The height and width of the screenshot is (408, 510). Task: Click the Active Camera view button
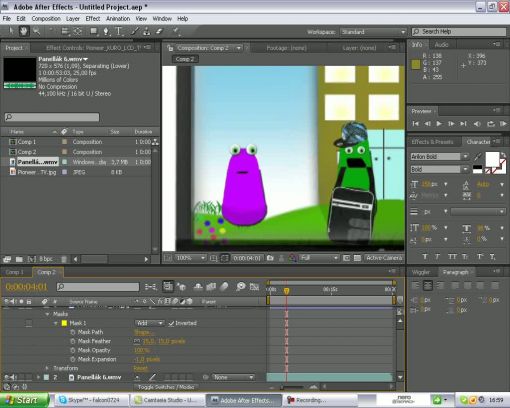384,258
